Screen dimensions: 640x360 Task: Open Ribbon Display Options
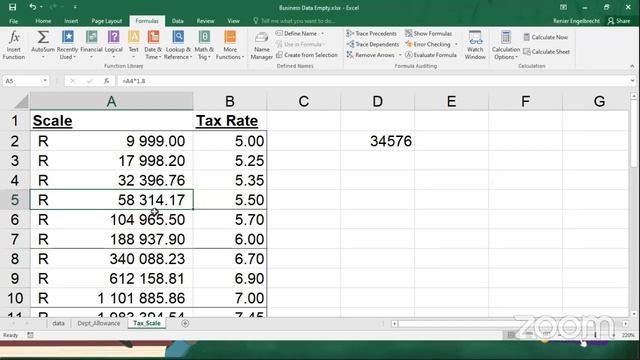point(563,7)
